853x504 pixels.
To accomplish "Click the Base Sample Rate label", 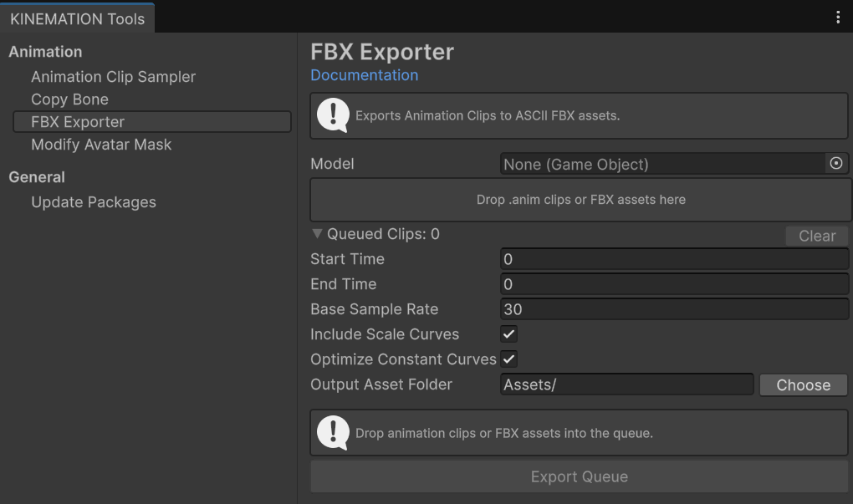I will pos(375,308).
